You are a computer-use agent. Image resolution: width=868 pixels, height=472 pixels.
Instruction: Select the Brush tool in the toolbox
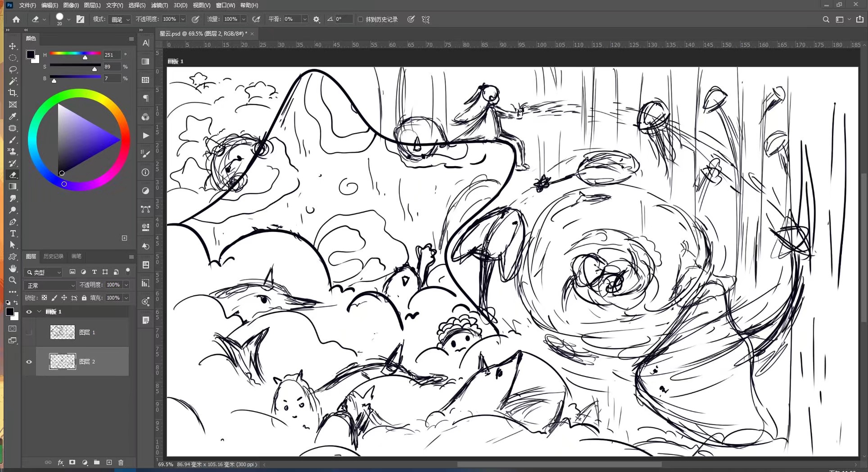pyautogui.click(x=13, y=140)
